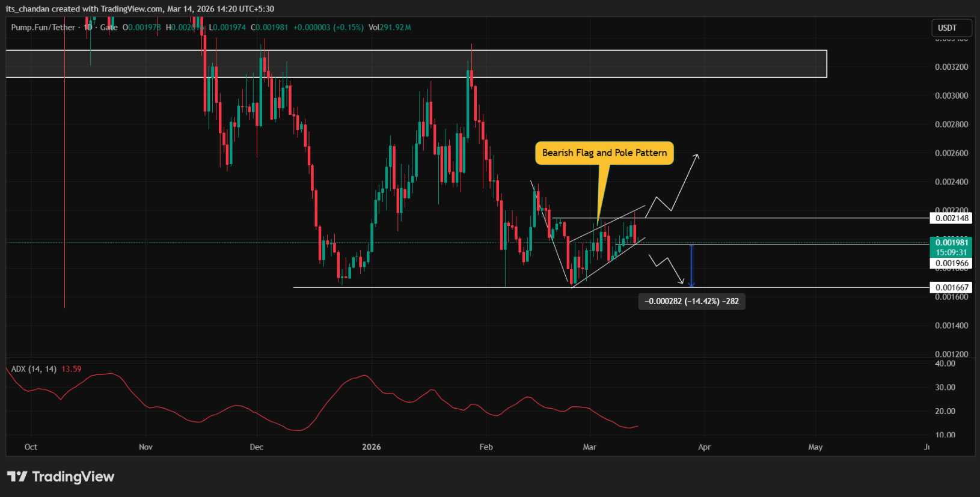Click the Mar label on time axis
Screen dimensions: 980x497
click(x=589, y=447)
